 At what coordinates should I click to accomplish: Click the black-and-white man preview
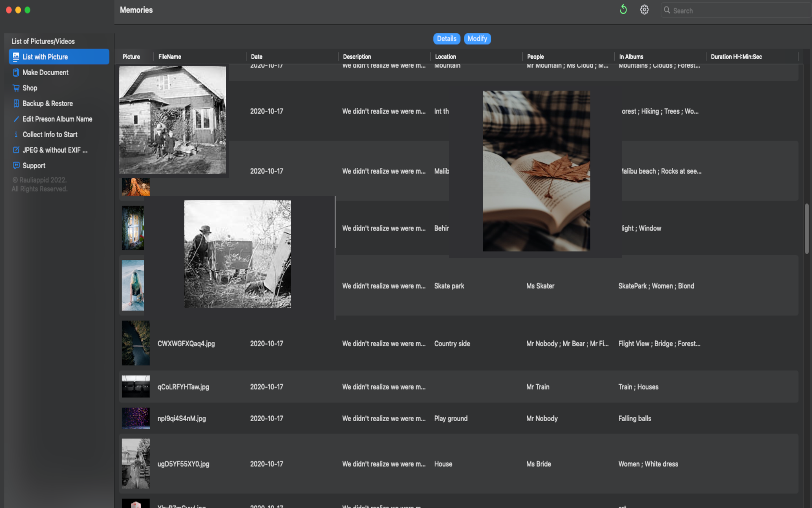point(237,254)
